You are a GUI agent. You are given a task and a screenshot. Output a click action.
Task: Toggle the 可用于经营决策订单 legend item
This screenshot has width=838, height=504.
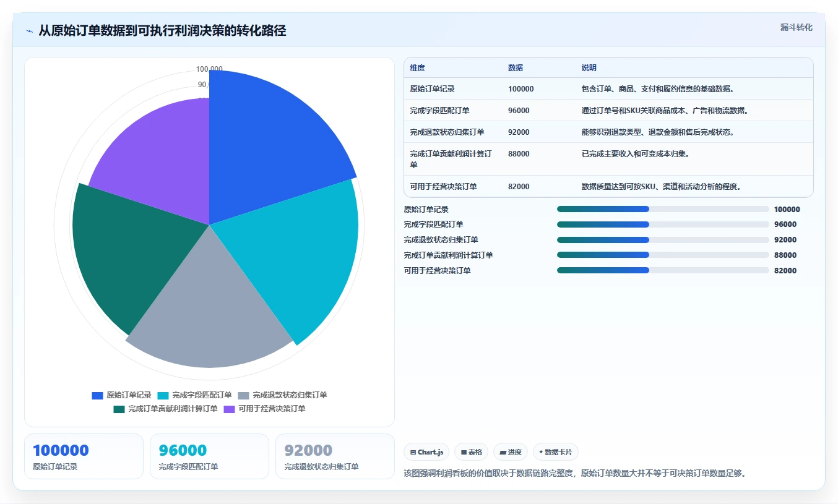pos(264,409)
